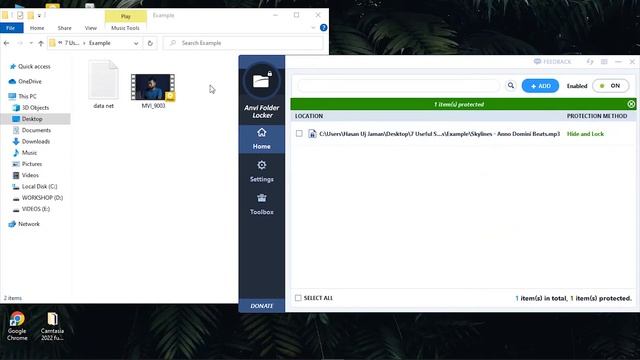Screen dimensions: 640x360
Task: Click the Google Chrome desktop shortcut
Action: (x=17, y=326)
